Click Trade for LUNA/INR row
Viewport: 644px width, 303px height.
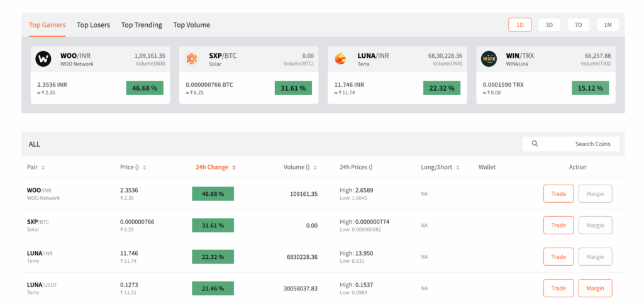click(x=558, y=256)
